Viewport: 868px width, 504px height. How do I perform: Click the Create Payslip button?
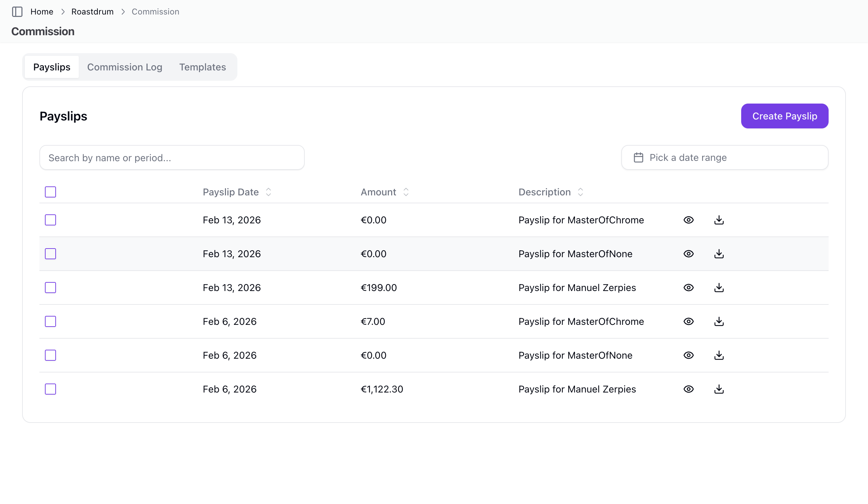click(x=784, y=116)
